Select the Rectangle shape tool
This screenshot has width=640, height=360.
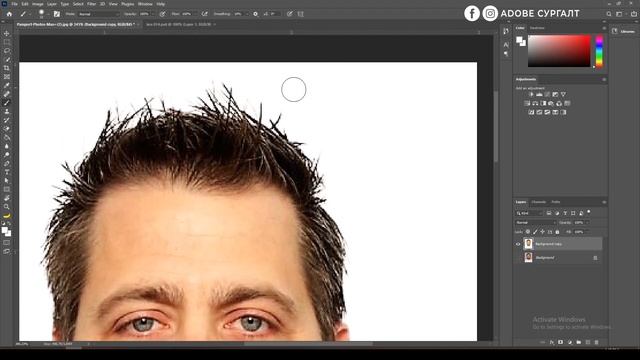pos(7,189)
